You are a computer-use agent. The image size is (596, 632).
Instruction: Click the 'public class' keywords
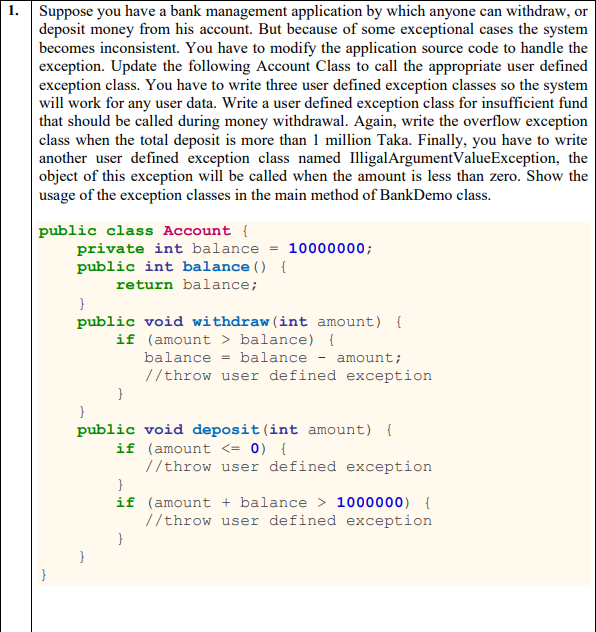pyautogui.click(x=96, y=231)
